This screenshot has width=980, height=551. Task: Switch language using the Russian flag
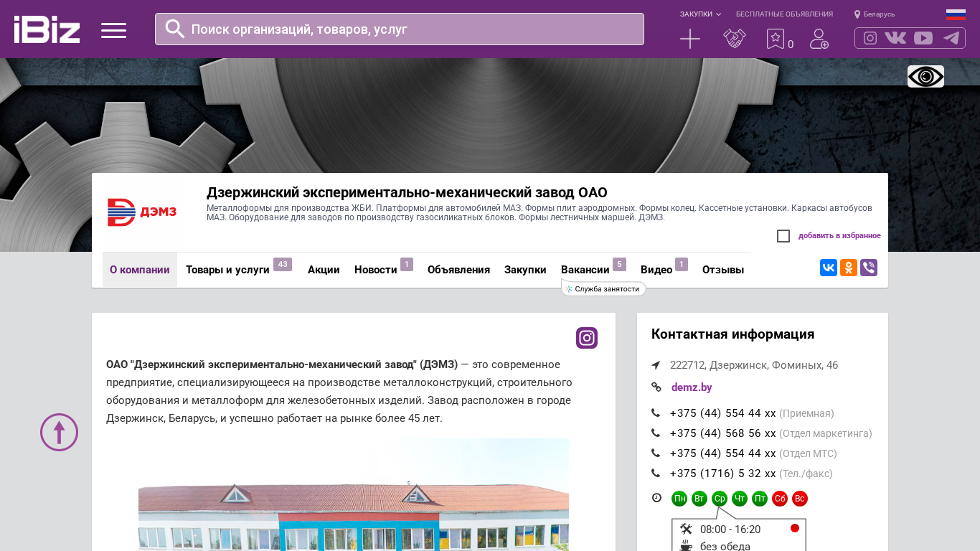click(x=956, y=14)
